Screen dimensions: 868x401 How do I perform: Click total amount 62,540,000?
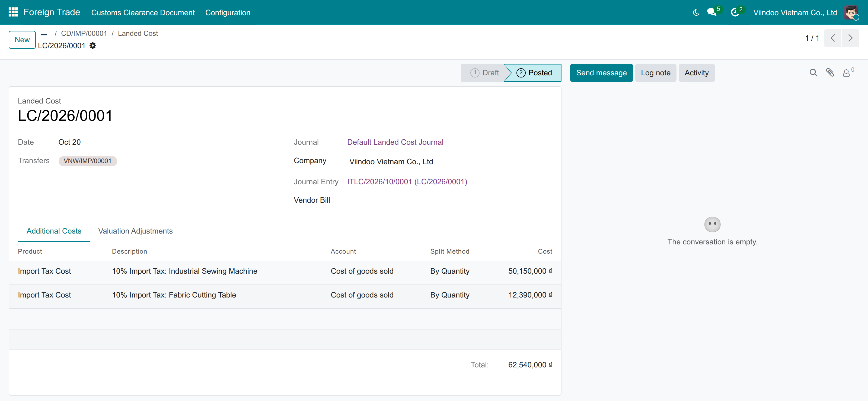[530, 365]
